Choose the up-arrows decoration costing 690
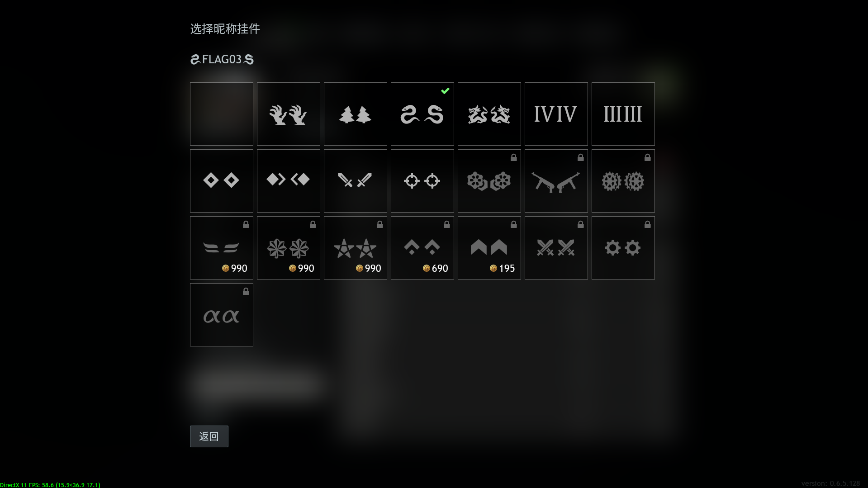This screenshot has height=488, width=868. click(x=422, y=248)
